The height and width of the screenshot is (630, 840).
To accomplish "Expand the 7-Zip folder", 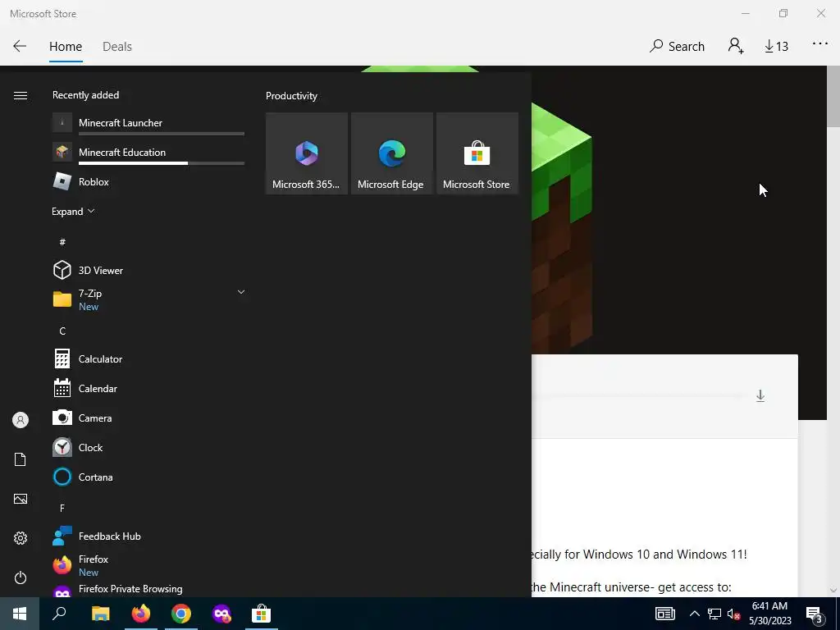I will click(x=241, y=293).
